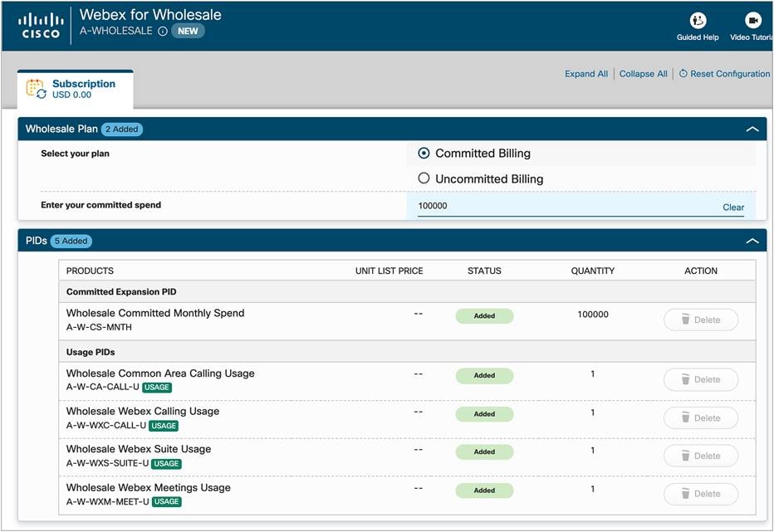774x532 pixels.
Task: Open Guided Help icon
Action: click(x=698, y=20)
